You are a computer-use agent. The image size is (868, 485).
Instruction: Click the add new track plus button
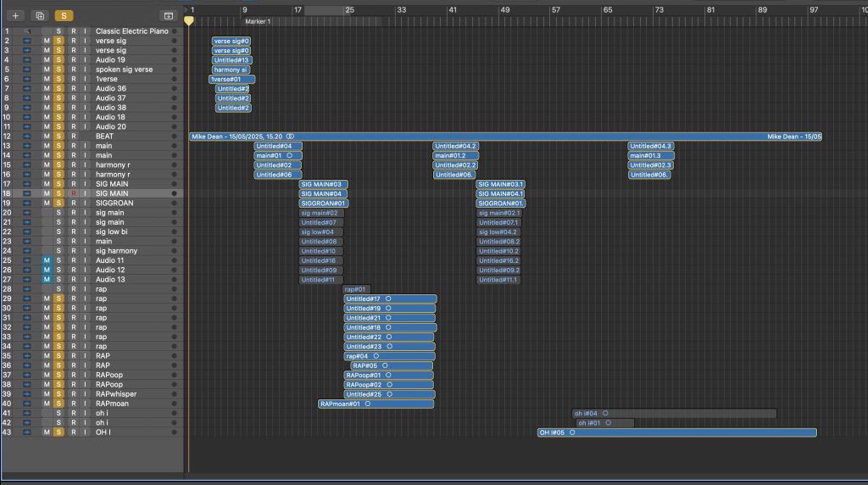pos(15,15)
